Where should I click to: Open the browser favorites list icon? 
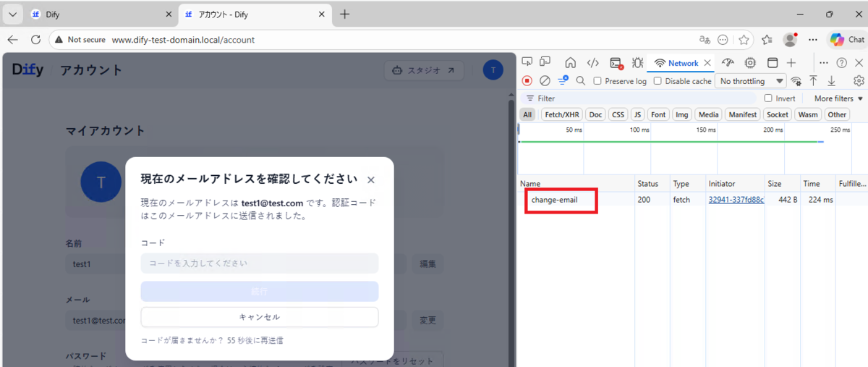(767, 40)
